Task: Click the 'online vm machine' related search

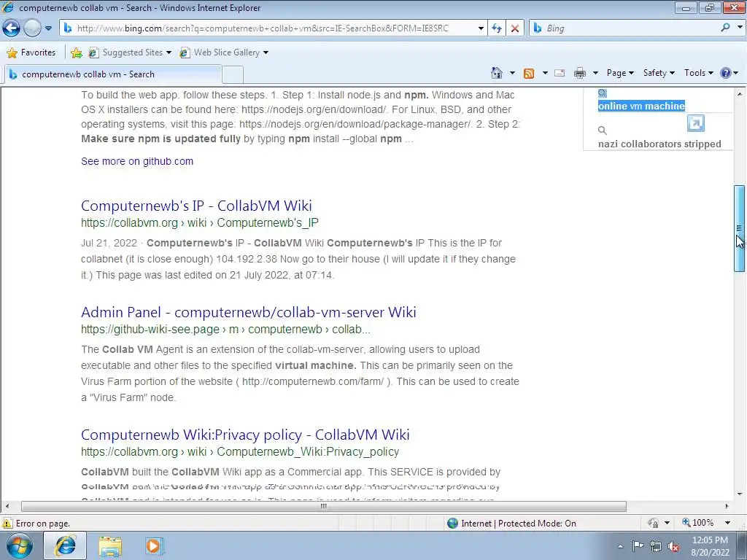Action: [641, 106]
